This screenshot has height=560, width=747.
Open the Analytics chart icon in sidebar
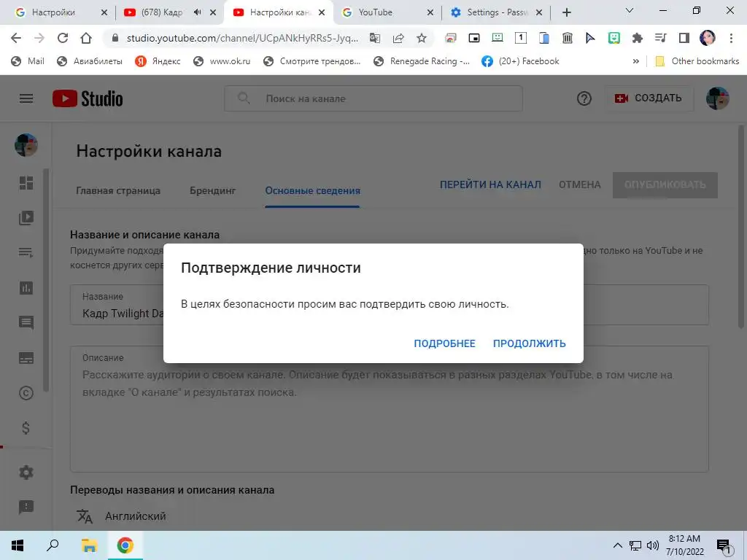click(x=26, y=287)
